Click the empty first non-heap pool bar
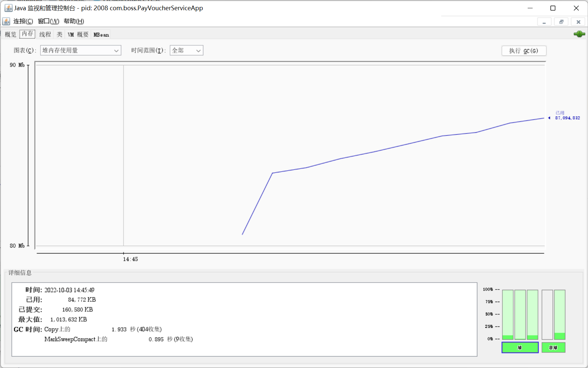588x368 pixels. tap(547, 315)
